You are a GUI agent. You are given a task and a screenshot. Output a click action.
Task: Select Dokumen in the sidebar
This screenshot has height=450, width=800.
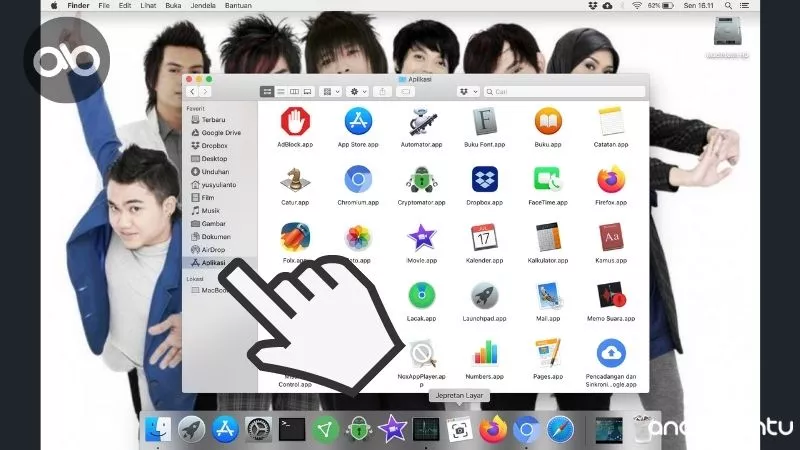(x=216, y=237)
